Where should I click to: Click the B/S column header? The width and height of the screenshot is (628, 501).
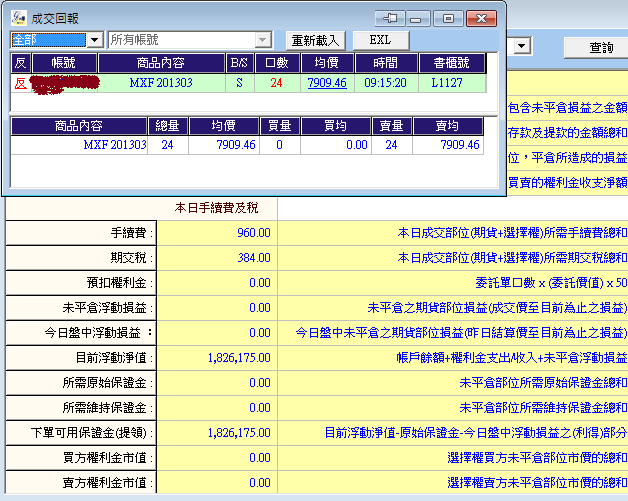pyautogui.click(x=239, y=63)
